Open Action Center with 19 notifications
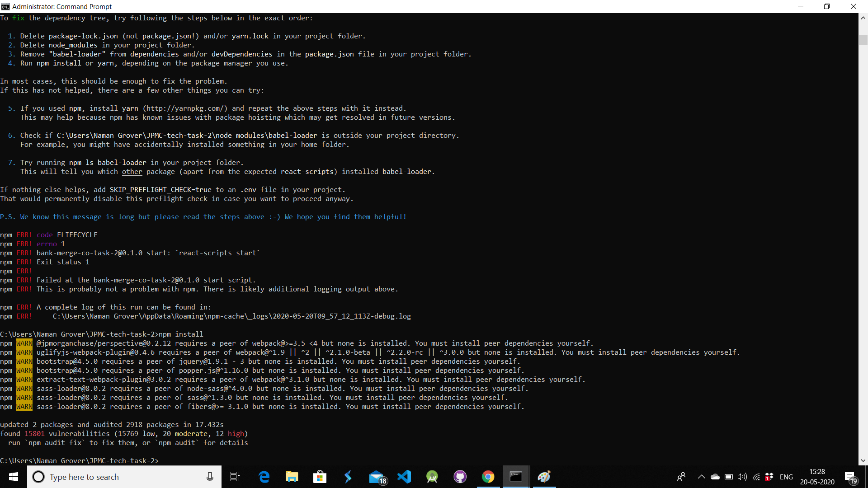The height and width of the screenshot is (488, 868). pos(849,477)
